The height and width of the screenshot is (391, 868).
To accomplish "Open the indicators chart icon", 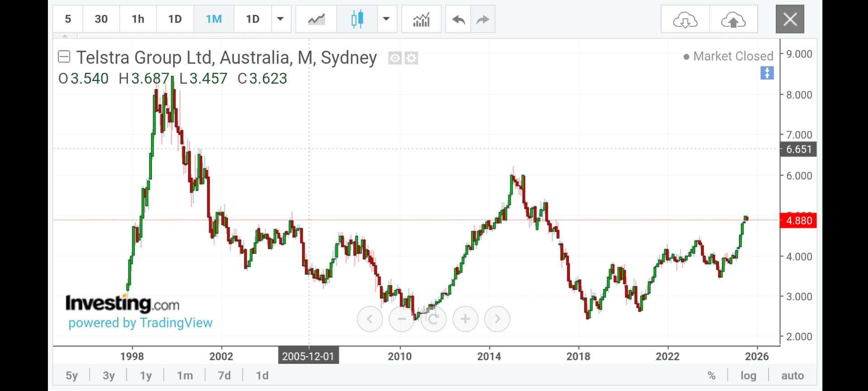I will (x=421, y=19).
